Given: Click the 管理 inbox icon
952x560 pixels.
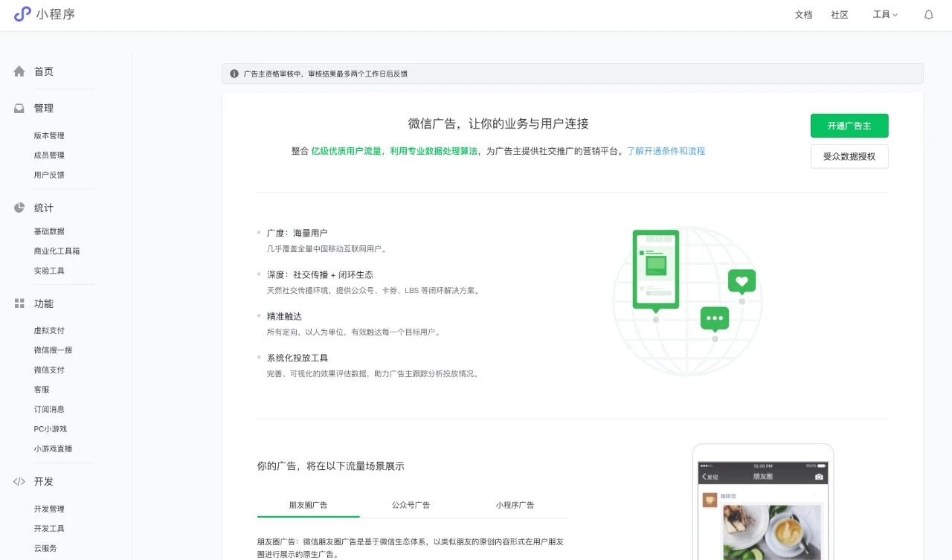Looking at the screenshot, I should (19, 108).
